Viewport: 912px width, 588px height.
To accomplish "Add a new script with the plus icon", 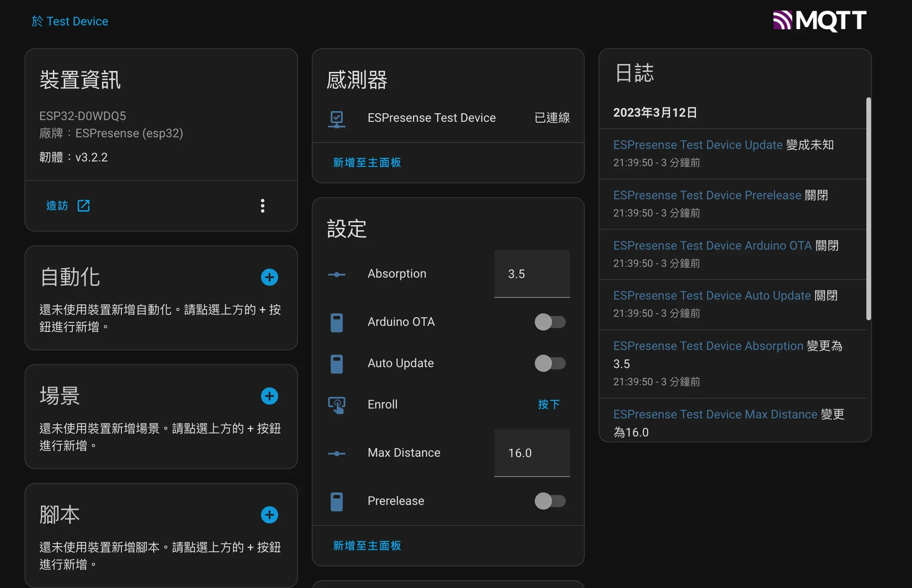I will coord(270,515).
